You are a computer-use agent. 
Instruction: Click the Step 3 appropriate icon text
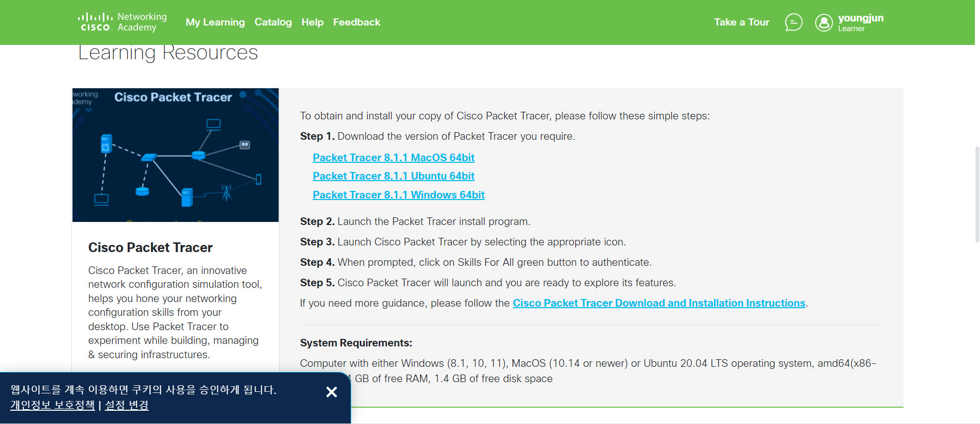click(x=463, y=242)
